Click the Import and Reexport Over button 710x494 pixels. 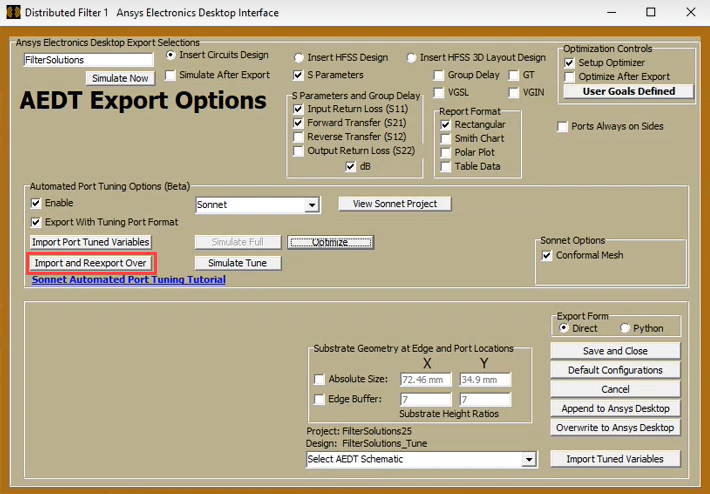pyautogui.click(x=91, y=263)
